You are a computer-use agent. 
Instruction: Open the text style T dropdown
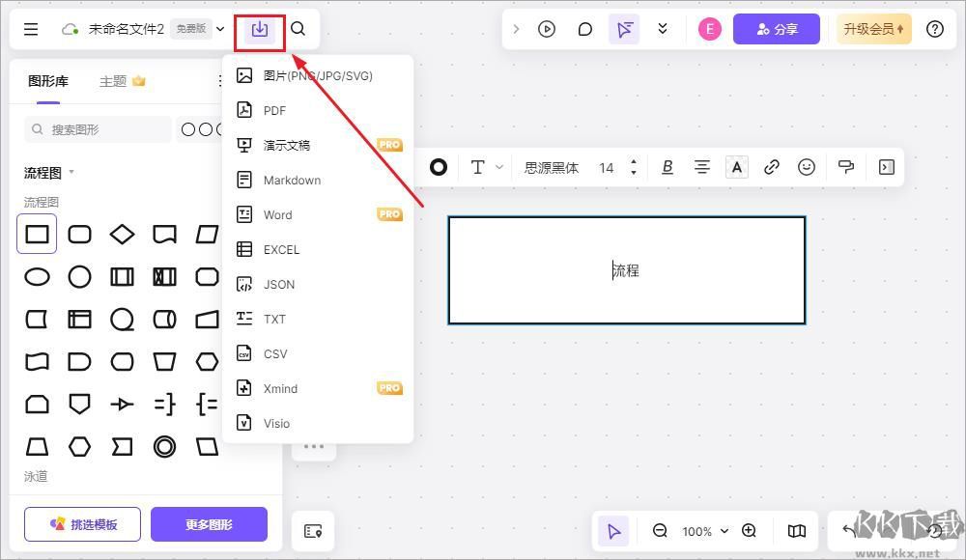[487, 167]
